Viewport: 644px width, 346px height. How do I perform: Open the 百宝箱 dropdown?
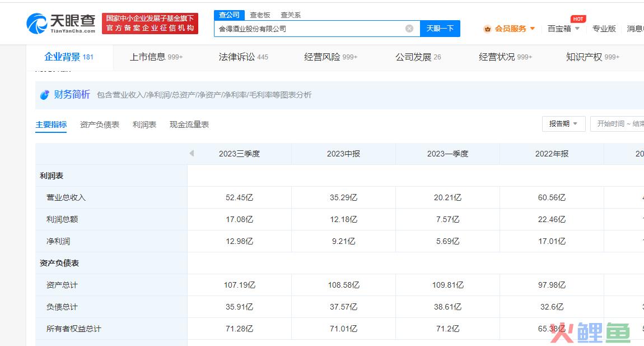563,29
